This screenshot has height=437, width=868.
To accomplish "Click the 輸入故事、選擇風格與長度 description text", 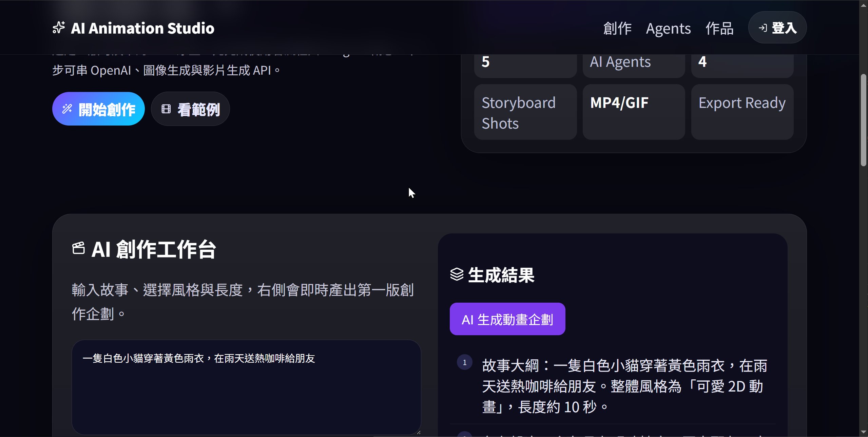I will click(x=243, y=302).
